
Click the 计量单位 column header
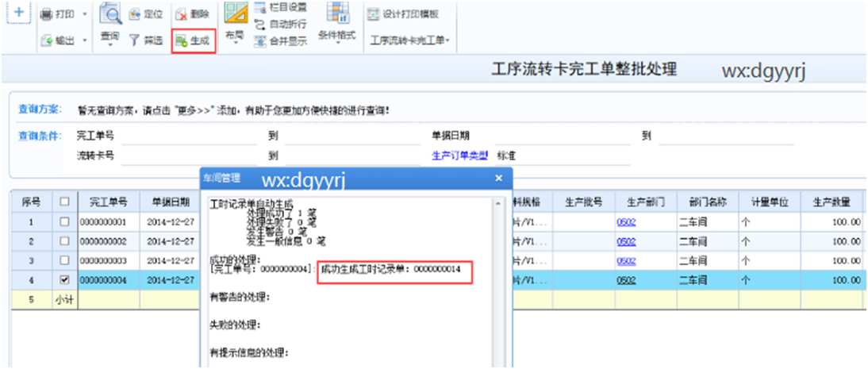[x=770, y=202]
